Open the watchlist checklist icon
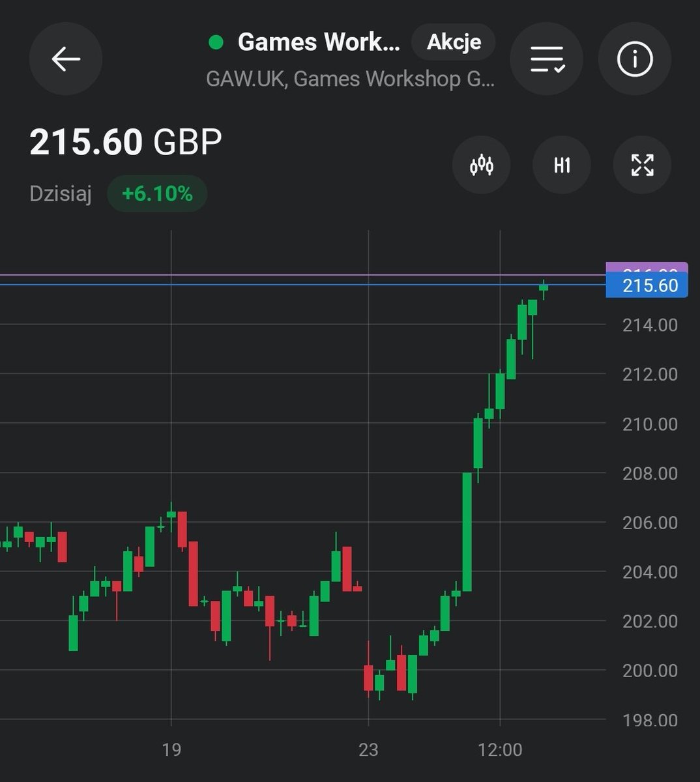The image size is (700, 782). (x=547, y=59)
